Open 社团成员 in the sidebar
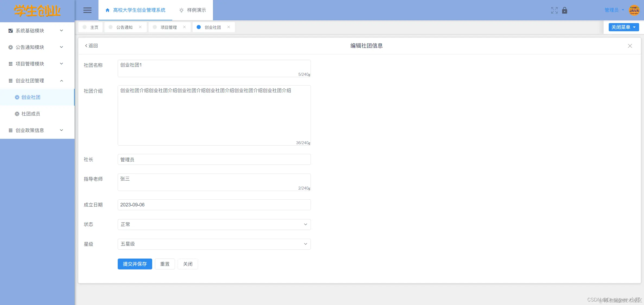Screen dimensions: 644x305 pos(31,114)
